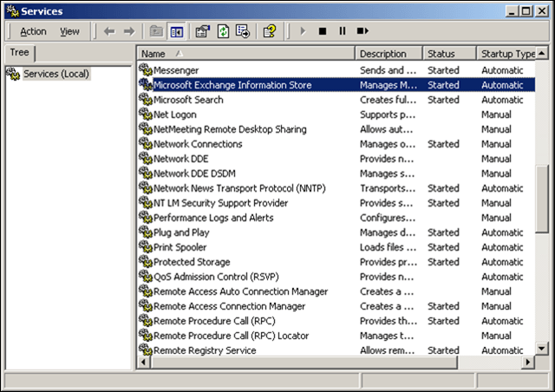Open the View menu
This screenshot has width=555, height=392.
pos(69,31)
